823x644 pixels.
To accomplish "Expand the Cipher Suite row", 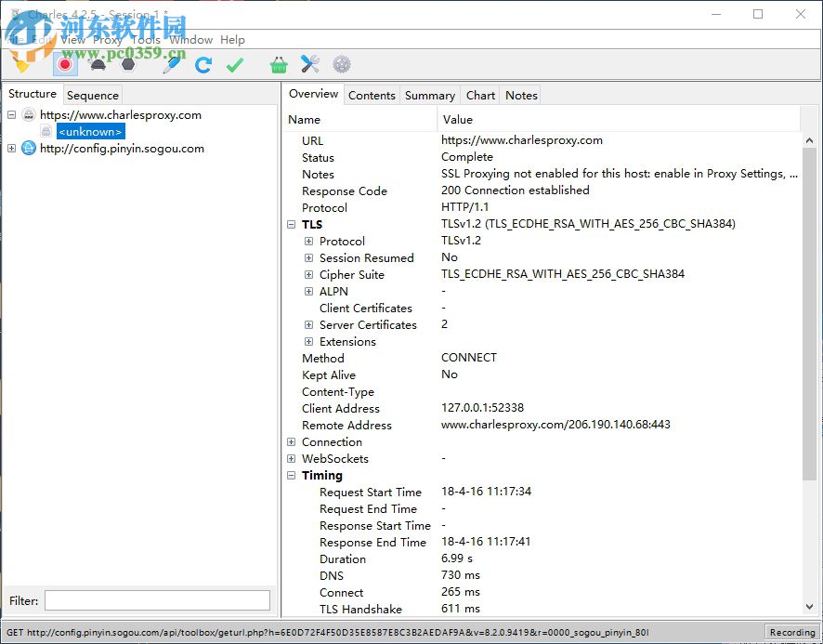I will pos(309,275).
